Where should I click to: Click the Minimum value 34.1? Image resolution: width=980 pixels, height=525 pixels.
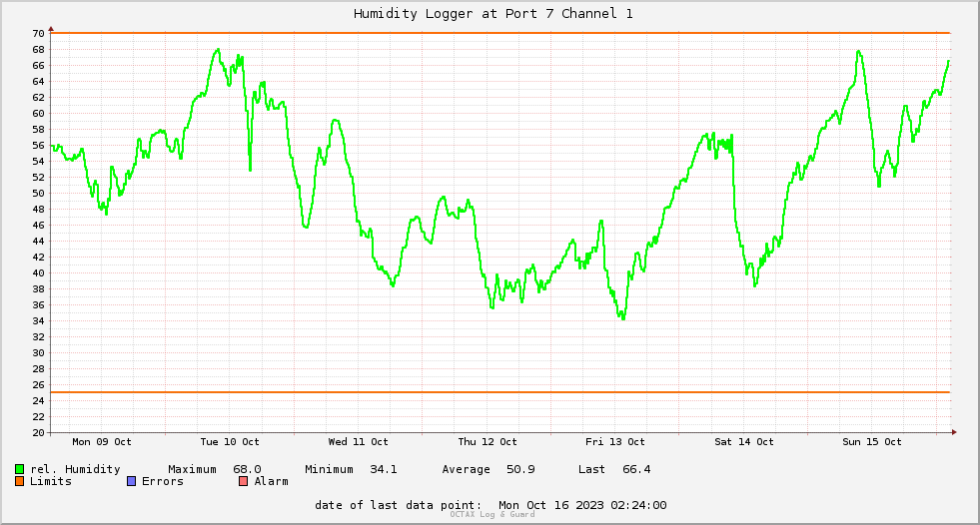(384, 469)
